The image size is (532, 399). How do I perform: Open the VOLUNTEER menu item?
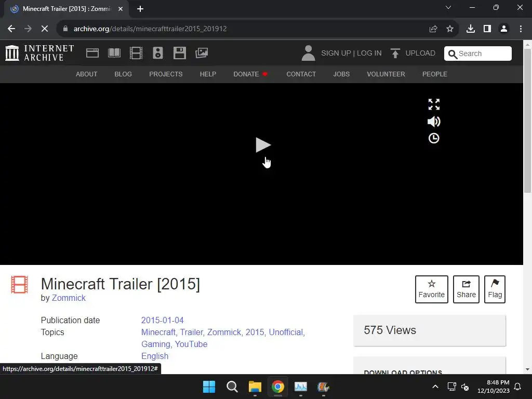pyautogui.click(x=386, y=74)
